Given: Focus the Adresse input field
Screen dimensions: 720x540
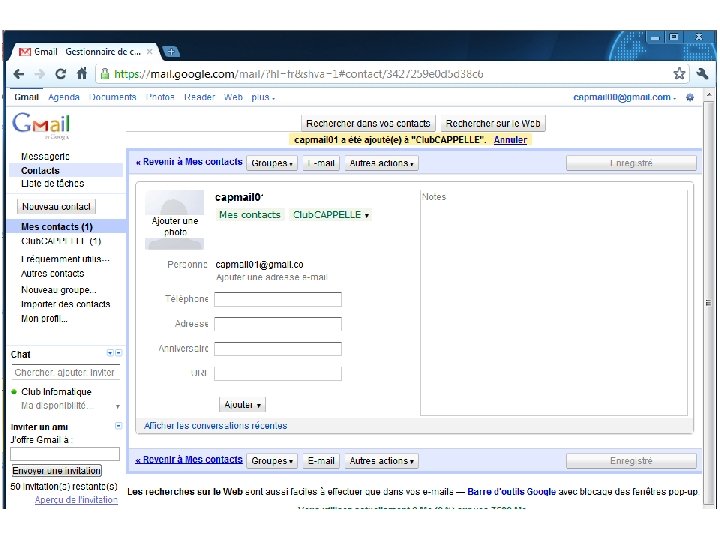Looking at the screenshot, I should [x=278, y=324].
